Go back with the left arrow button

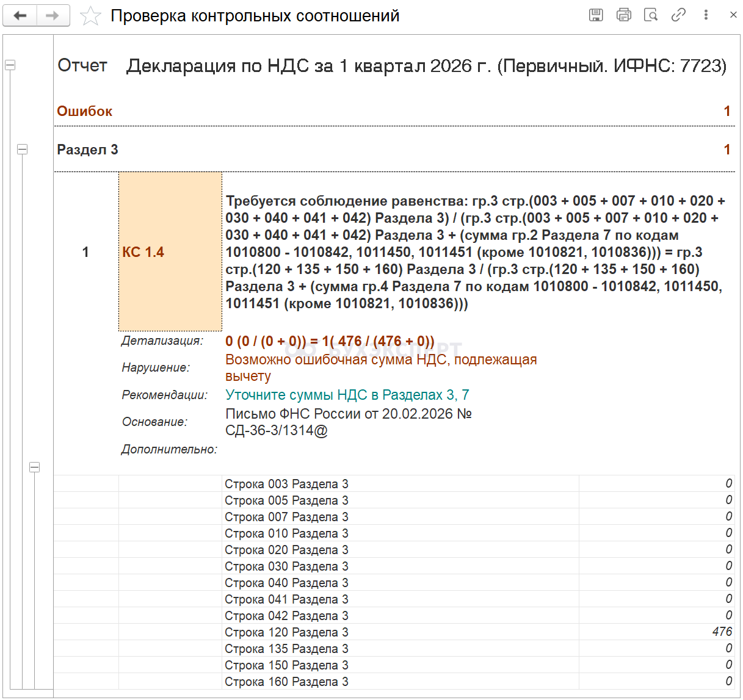(x=20, y=15)
